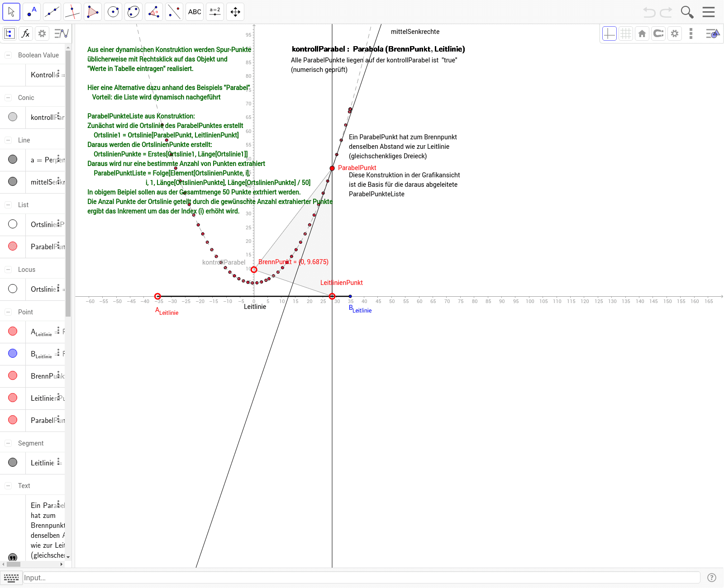Select the ABC Text tool
Image resolution: width=724 pixels, height=588 pixels.
tap(195, 12)
